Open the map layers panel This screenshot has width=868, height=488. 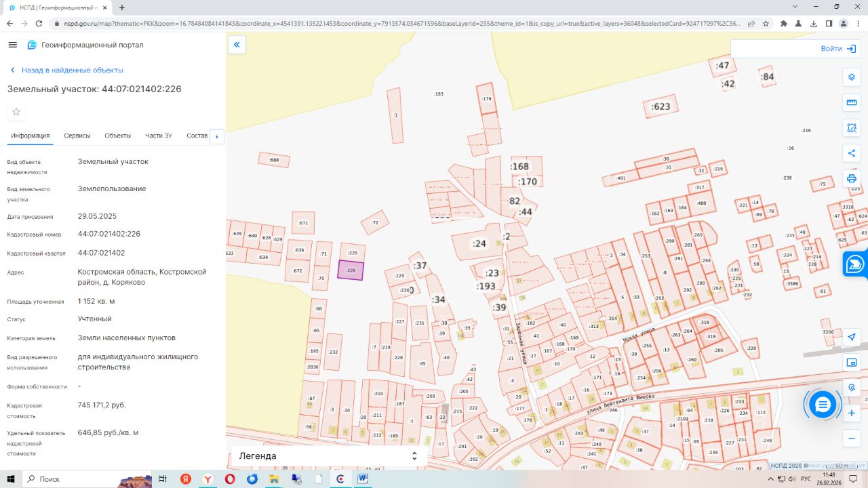click(852, 77)
